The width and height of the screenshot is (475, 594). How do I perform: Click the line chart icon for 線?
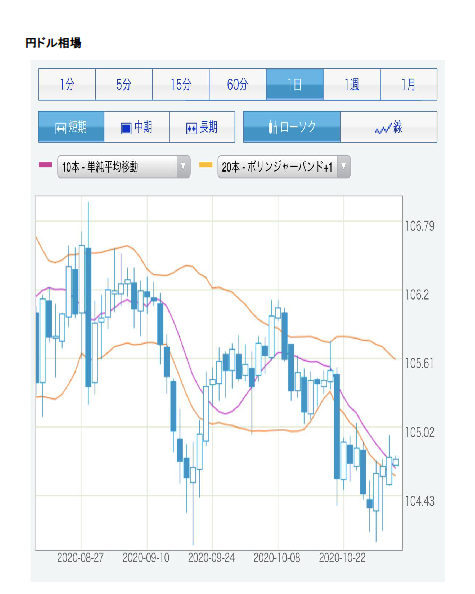coord(383,129)
